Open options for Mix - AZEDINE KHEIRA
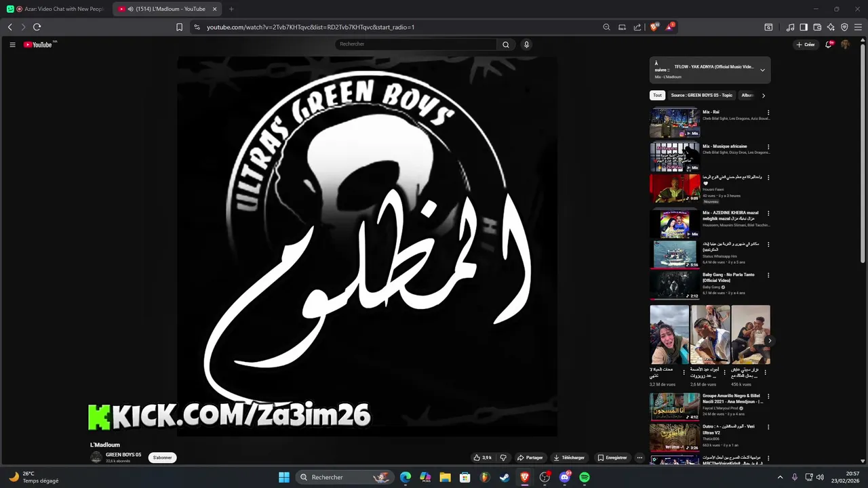This screenshot has height=488, width=868. tap(768, 213)
